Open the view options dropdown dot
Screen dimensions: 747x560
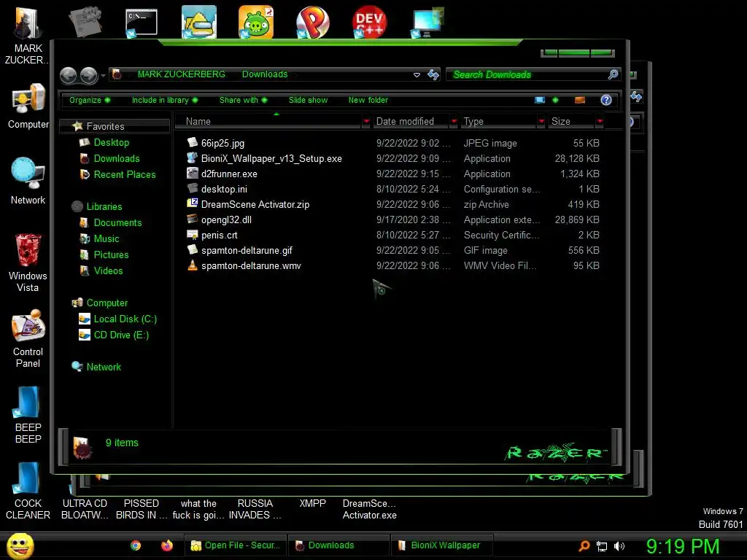point(555,100)
